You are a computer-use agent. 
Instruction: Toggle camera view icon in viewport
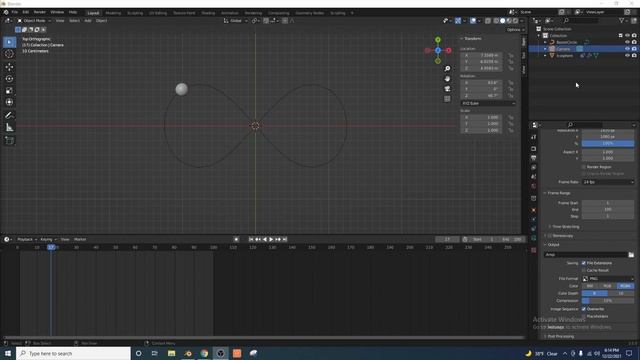point(447,89)
